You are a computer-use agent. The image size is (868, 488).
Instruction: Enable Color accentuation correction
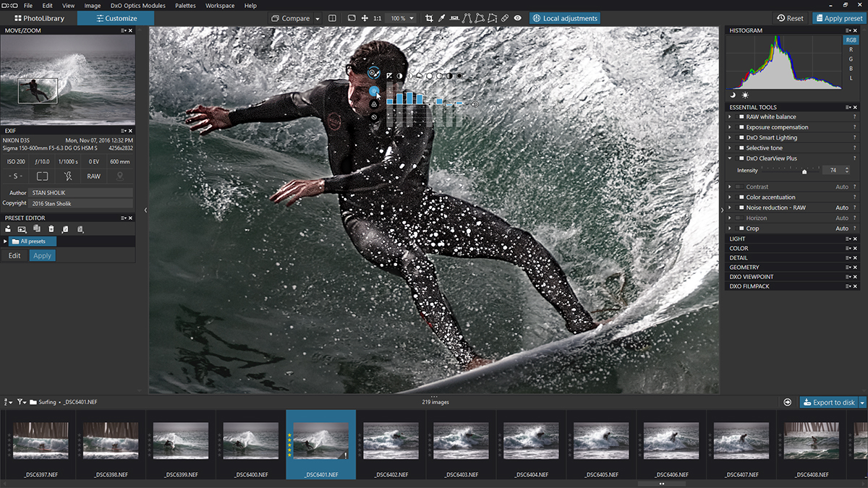pyautogui.click(x=741, y=197)
